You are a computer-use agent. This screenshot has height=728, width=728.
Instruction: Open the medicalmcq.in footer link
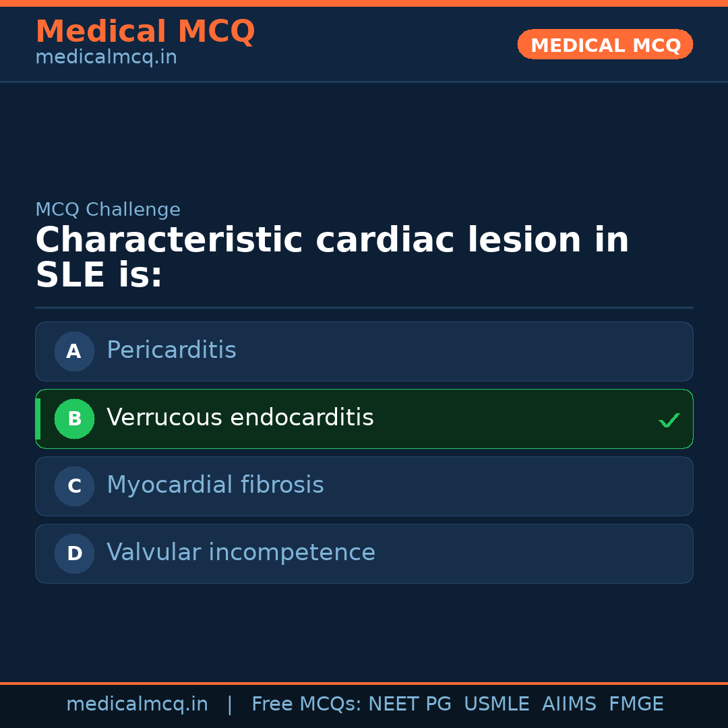pos(137,703)
